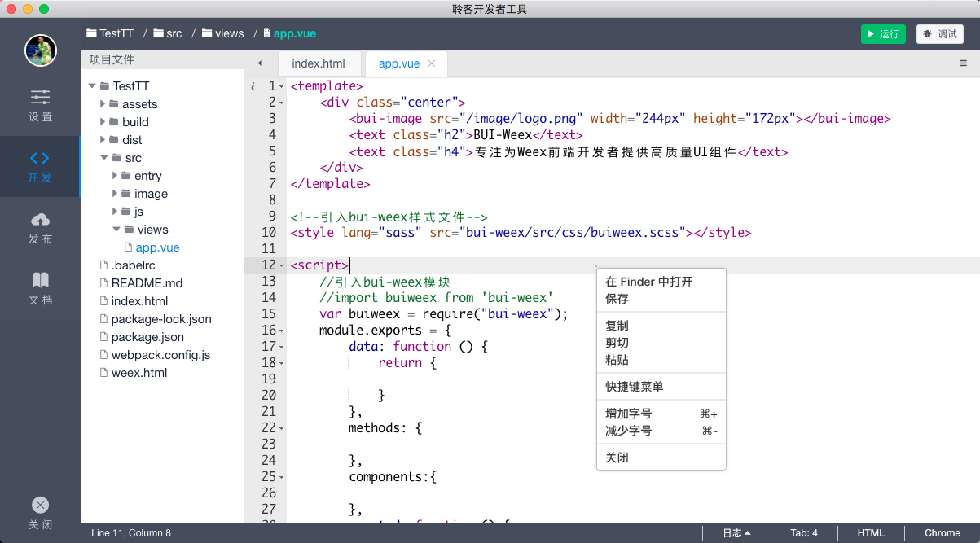Image resolution: width=980 pixels, height=543 pixels.
Task: Open the 文档 documentation panel
Action: (x=40, y=287)
